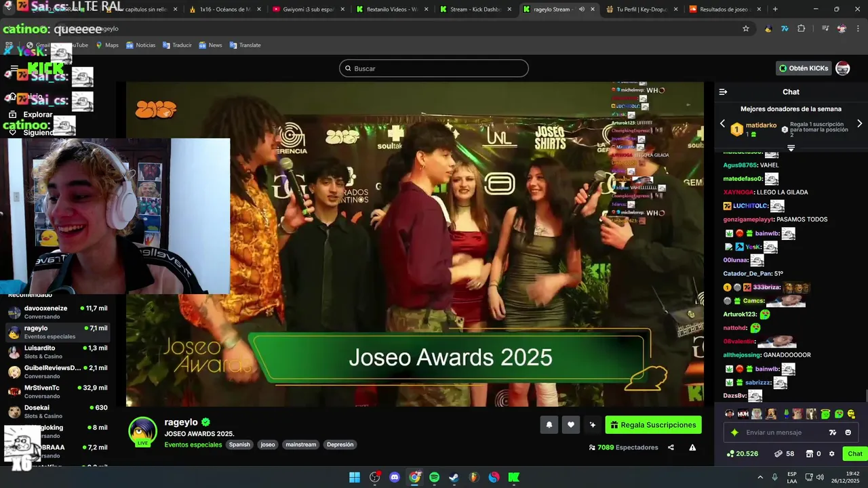Report the stream using the warning triangle icon
The image size is (868, 488).
tap(692, 447)
